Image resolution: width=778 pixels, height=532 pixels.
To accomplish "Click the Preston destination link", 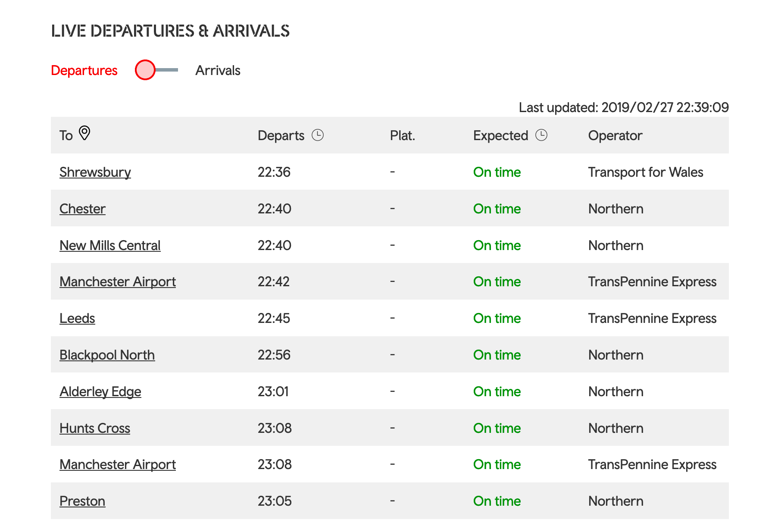I will tap(82, 501).
